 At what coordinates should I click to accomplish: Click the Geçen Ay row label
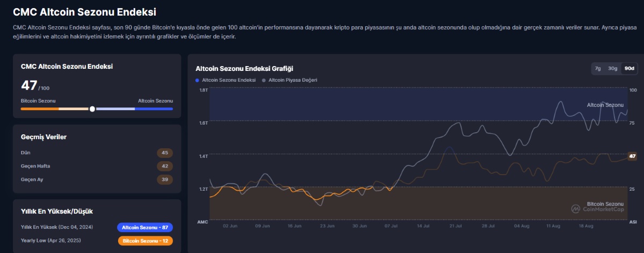coord(32,179)
